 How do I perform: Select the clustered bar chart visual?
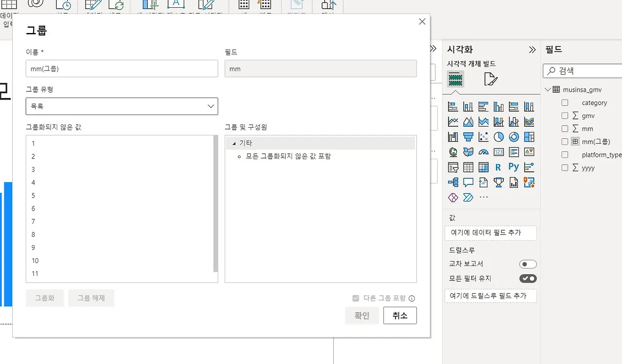coord(484,107)
